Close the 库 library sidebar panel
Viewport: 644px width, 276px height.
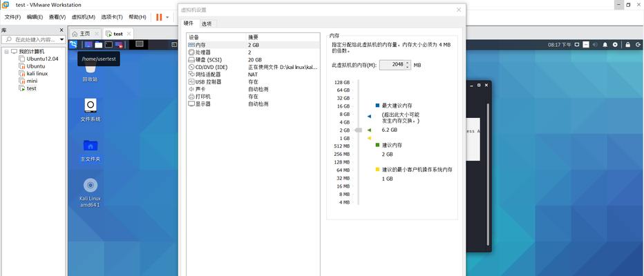[61, 30]
